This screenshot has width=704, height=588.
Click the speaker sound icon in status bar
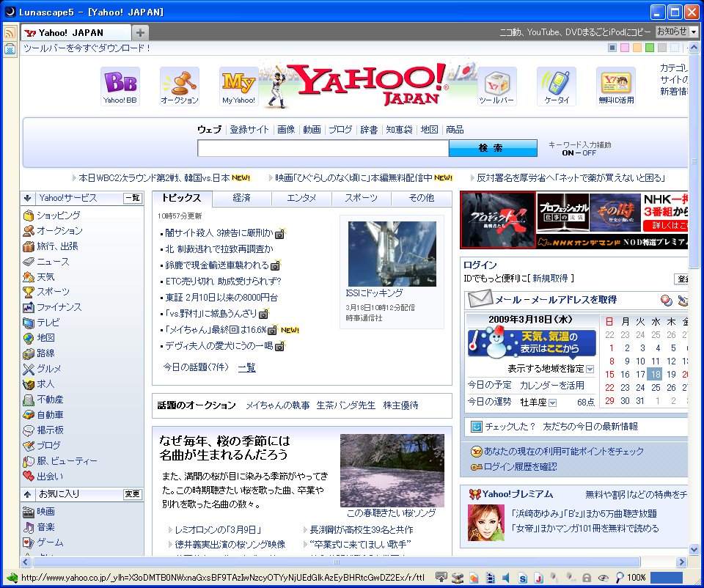(x=507, y=578)
